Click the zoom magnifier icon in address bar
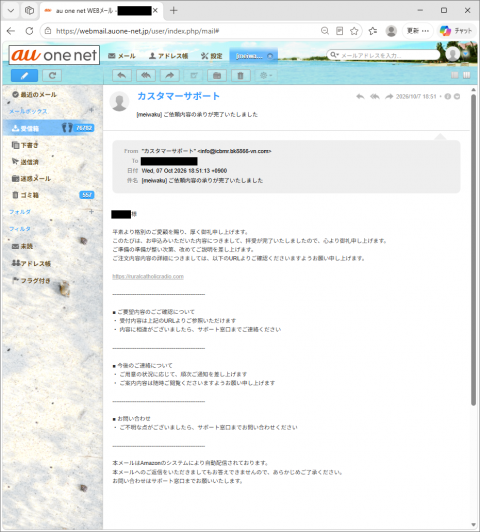The height and width of the screenshot is (532, 480). (325, 31)
